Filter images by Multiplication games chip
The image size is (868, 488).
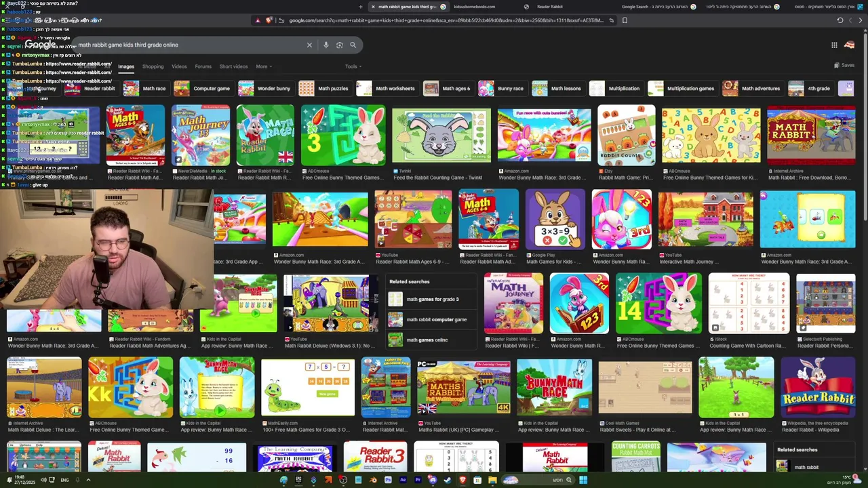(x=682, y=88)
